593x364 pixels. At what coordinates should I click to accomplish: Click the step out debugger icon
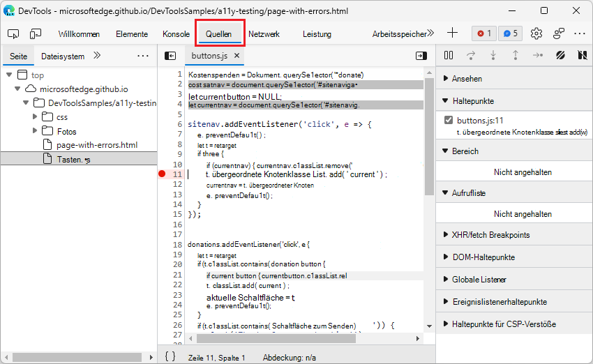(x=515, y=56)
